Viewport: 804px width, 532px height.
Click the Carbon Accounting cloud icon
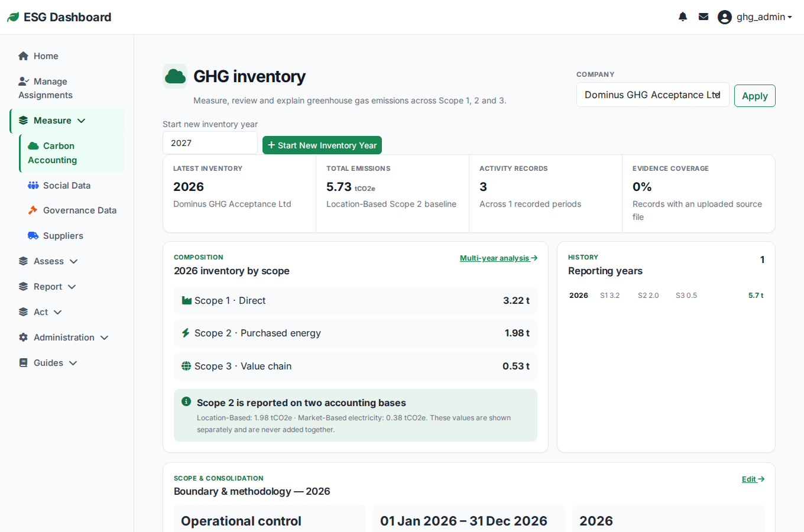34,146
